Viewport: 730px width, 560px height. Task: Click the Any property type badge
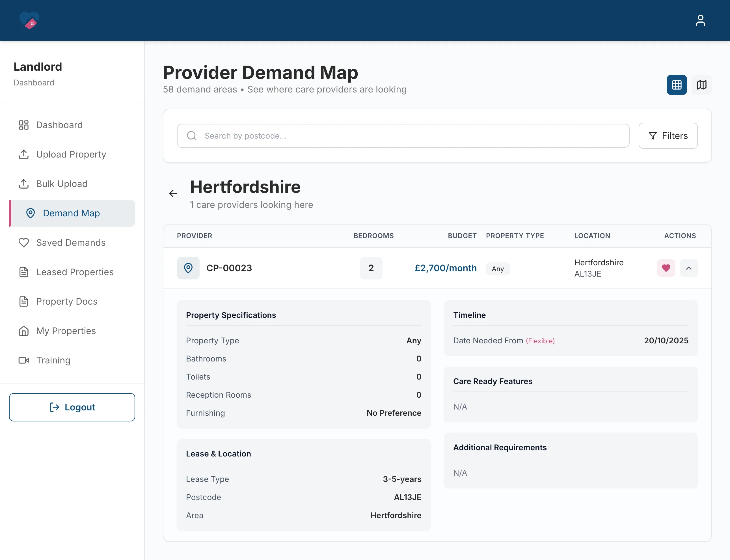coord(497,269)
